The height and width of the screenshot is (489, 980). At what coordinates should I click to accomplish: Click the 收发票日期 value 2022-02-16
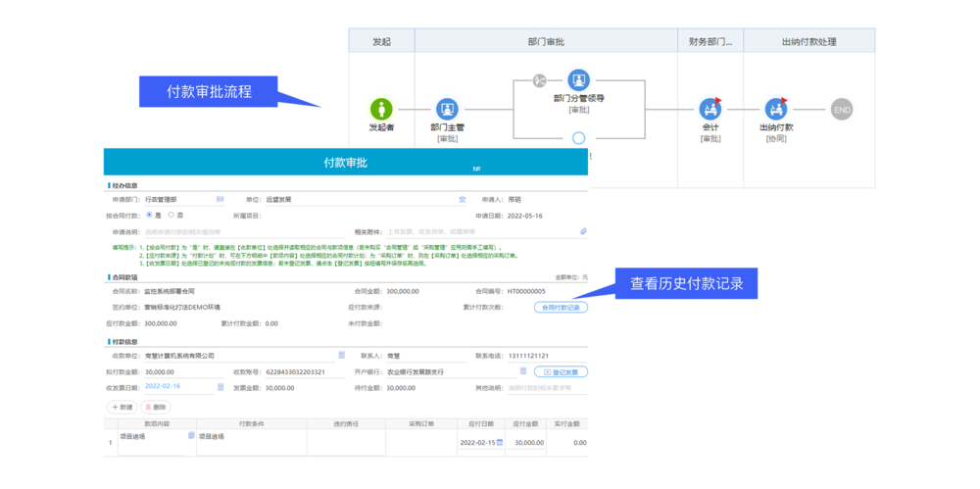[x=163, y=386]
